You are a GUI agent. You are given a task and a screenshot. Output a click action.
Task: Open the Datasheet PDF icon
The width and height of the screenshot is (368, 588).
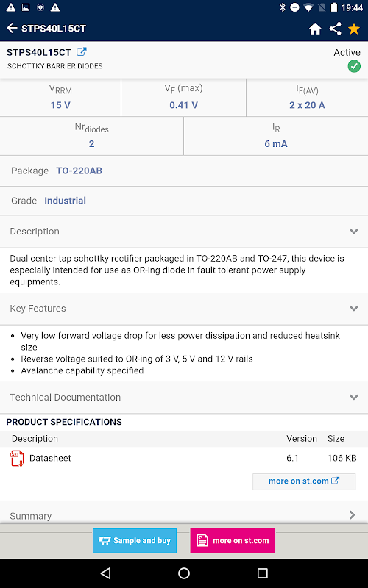click(17, 458)
